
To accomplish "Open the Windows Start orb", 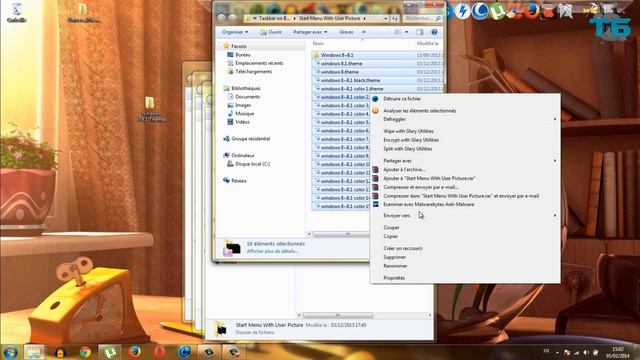I will click(10, 351).
